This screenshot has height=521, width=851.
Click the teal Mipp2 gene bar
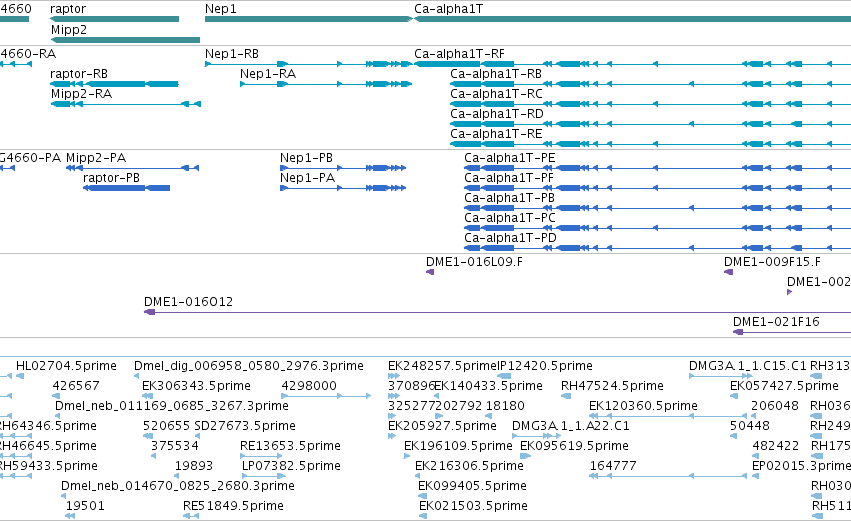point(125,40)
